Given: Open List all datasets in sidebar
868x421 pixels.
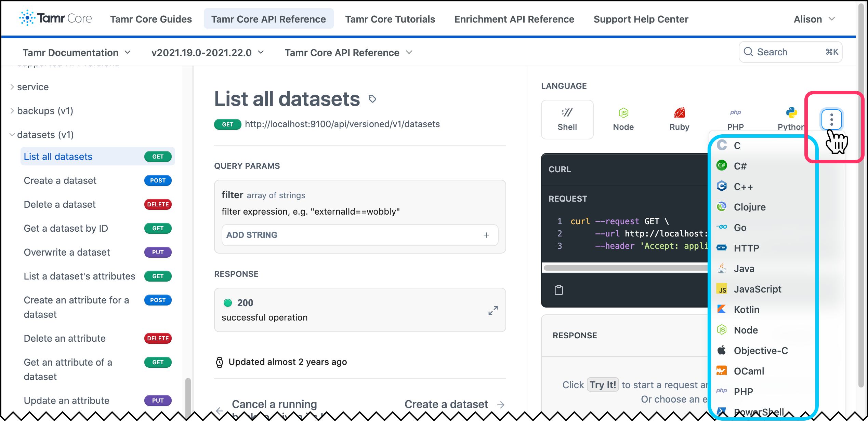Looking at the screenshot, I should tap(98, 157).
